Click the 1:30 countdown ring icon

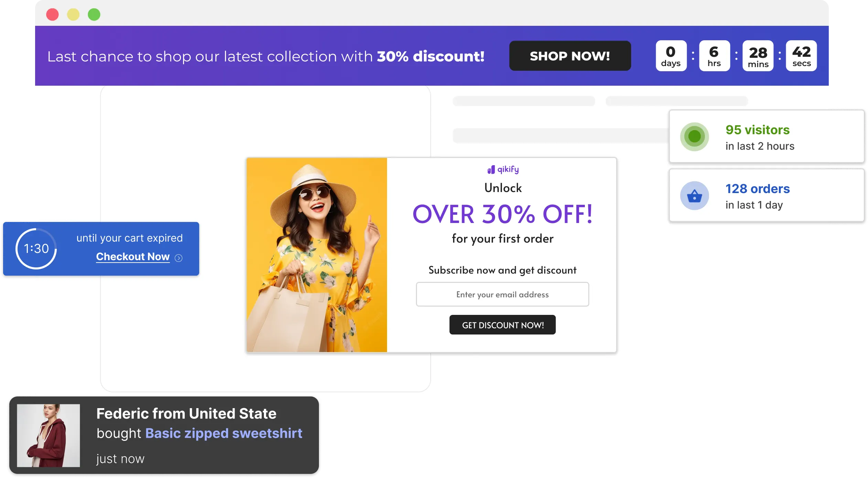point(36,248)
